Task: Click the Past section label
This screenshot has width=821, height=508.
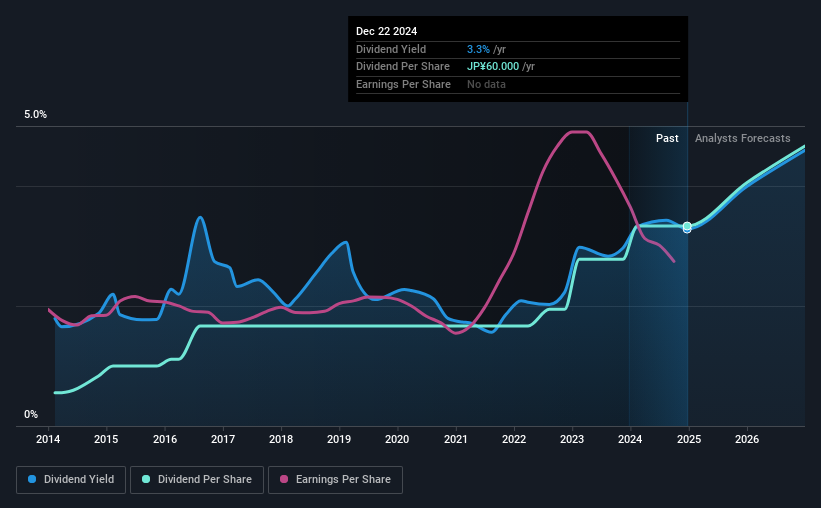Action: point(667,138)
